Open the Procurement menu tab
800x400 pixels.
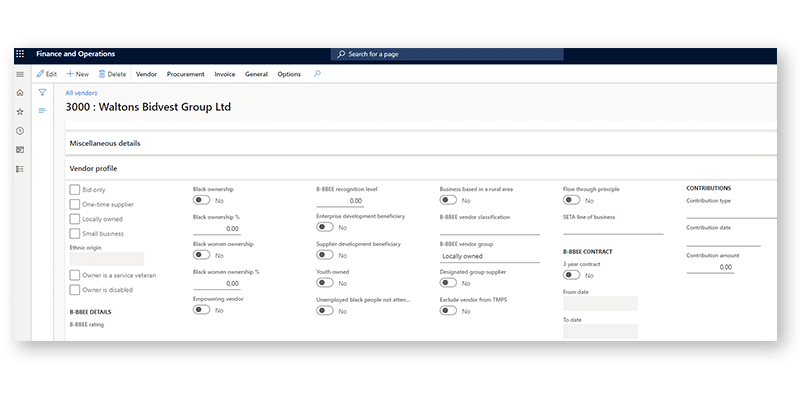(186, 74)
